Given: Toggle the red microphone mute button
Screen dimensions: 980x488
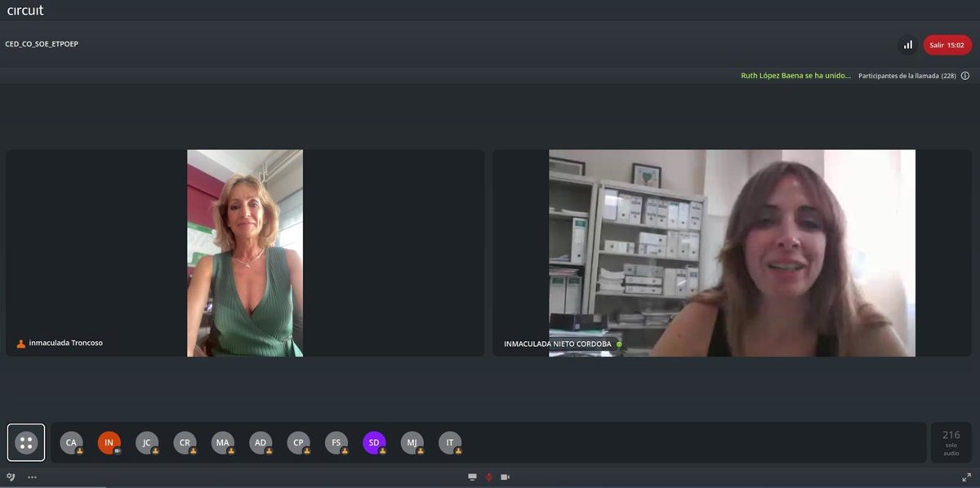Looking at the screenshot, I should point(489,477).
